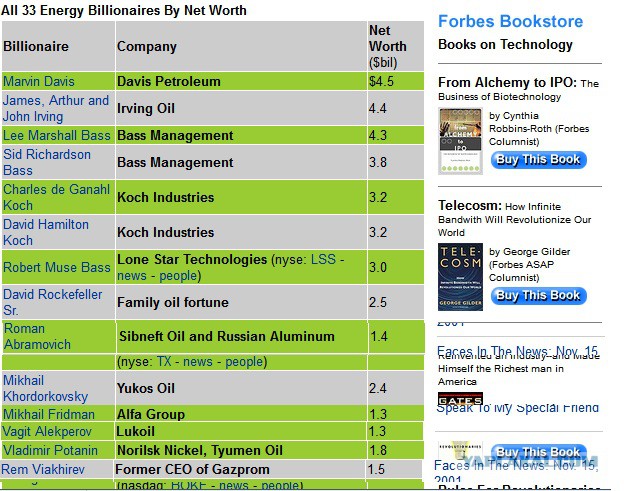Click the Davis Petroleum company cell
624x491 pixels.
click(x=241, y=81)
